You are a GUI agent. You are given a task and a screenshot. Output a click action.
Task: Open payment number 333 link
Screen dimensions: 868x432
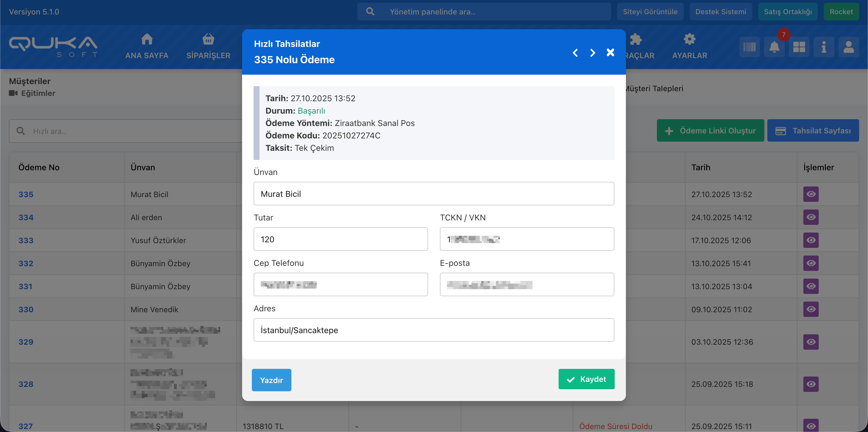click(26, 240)
